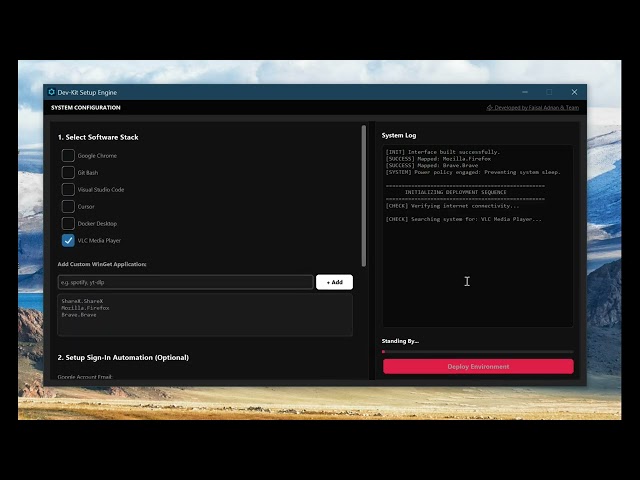The height and width of the screenshot is (480, 640).
Task: Click Verifying internet connectivity log line
Action: click(x=452, y=206)
